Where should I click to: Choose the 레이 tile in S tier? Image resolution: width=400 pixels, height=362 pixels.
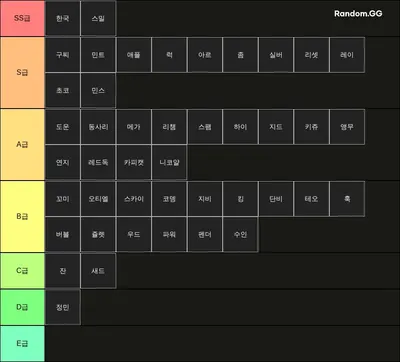[x=347, y=55]
